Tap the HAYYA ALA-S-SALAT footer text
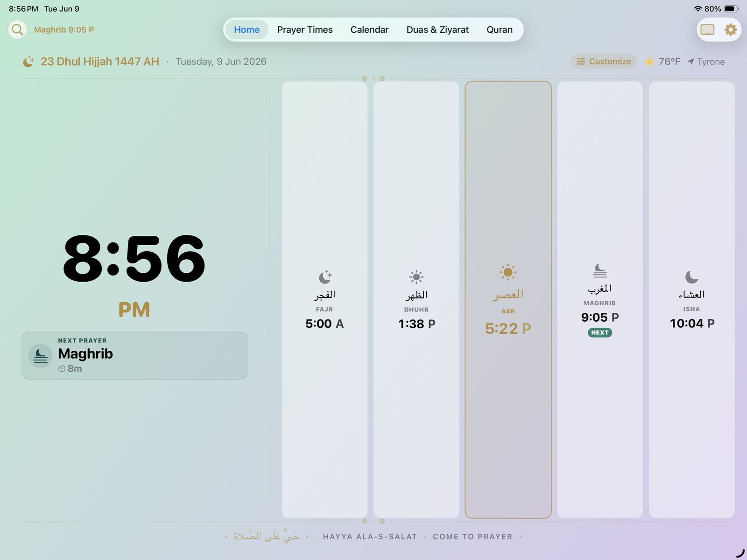 click(370, 537)
